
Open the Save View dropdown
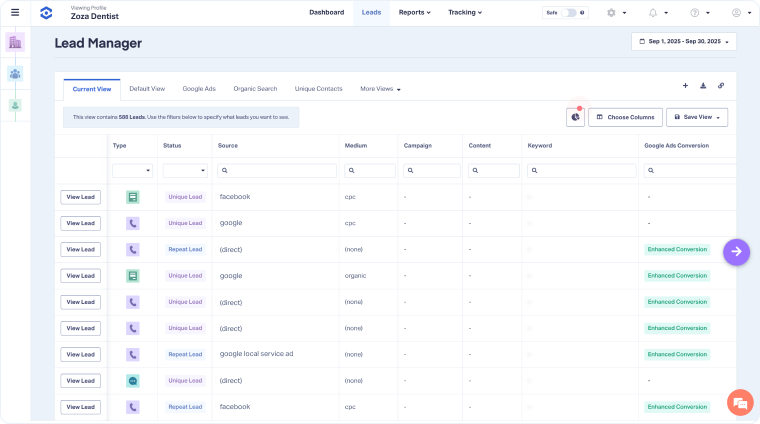click(697, 117)
